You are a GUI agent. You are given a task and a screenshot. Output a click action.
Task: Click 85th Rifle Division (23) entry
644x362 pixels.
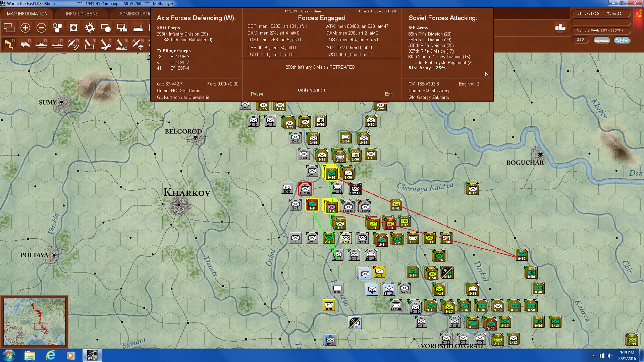[430, 34]
